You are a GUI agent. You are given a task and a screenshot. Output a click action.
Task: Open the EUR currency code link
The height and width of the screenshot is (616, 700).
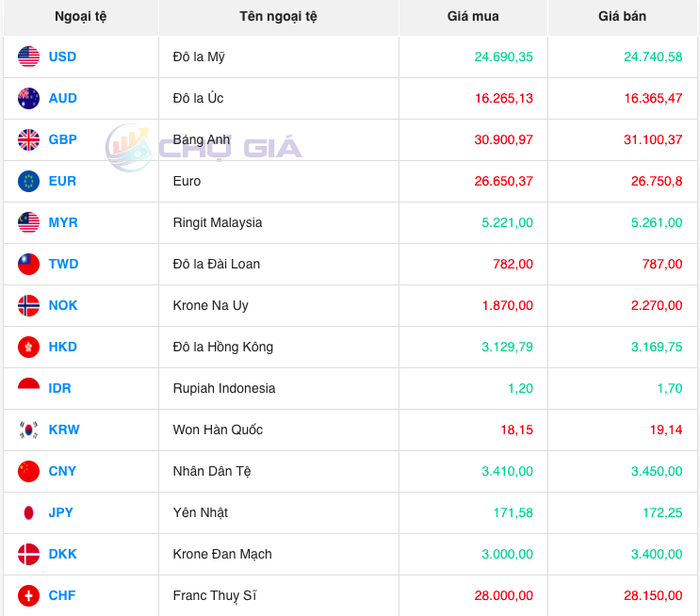click(x=62, y=181)
